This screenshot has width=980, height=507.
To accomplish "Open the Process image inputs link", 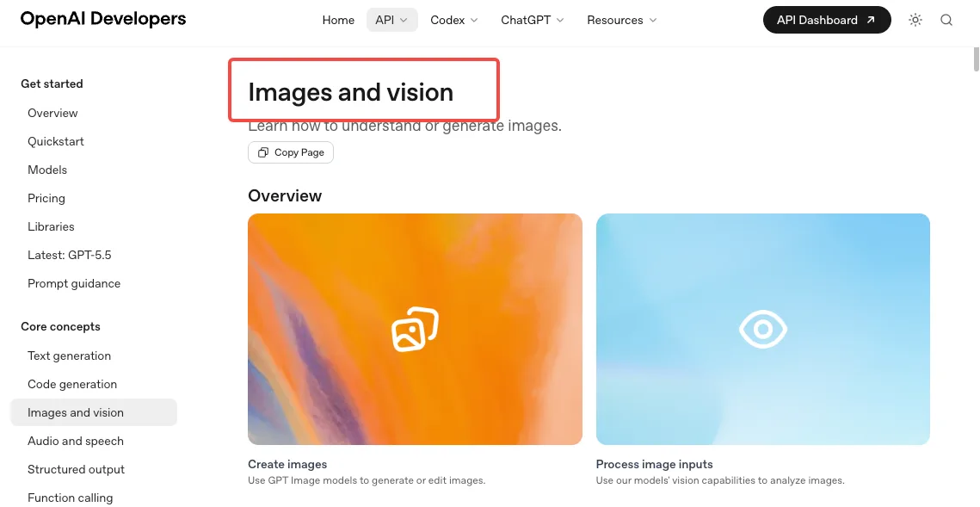I will coord(655,465).
